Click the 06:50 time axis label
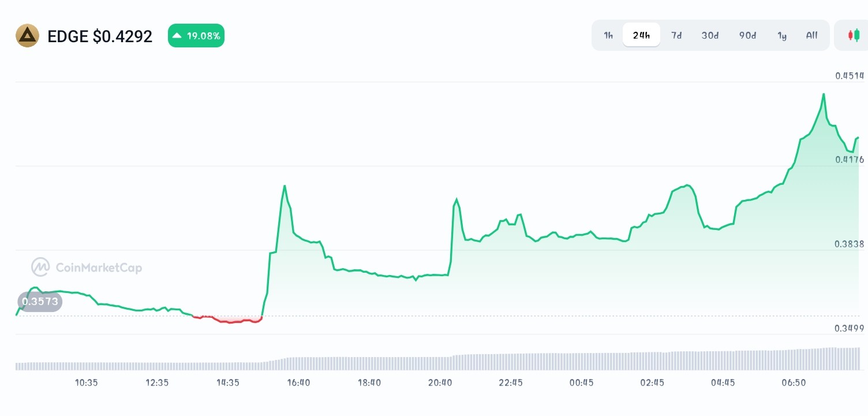Screen dimensions: 868x416 (x=794, y=382)
